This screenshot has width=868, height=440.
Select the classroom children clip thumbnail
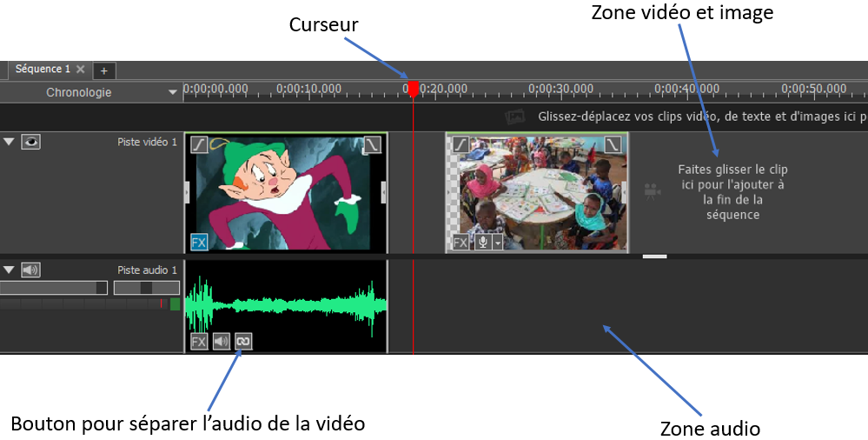point(537,192)
